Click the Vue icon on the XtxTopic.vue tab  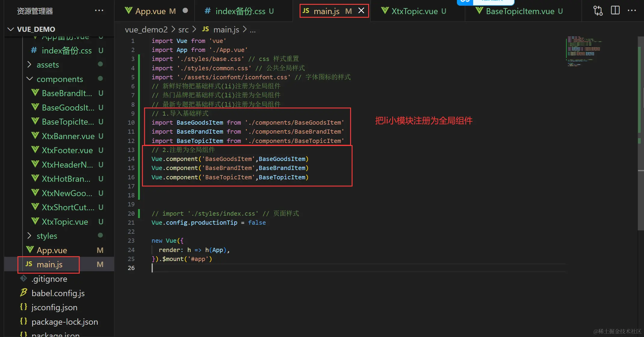coord(385,11)
